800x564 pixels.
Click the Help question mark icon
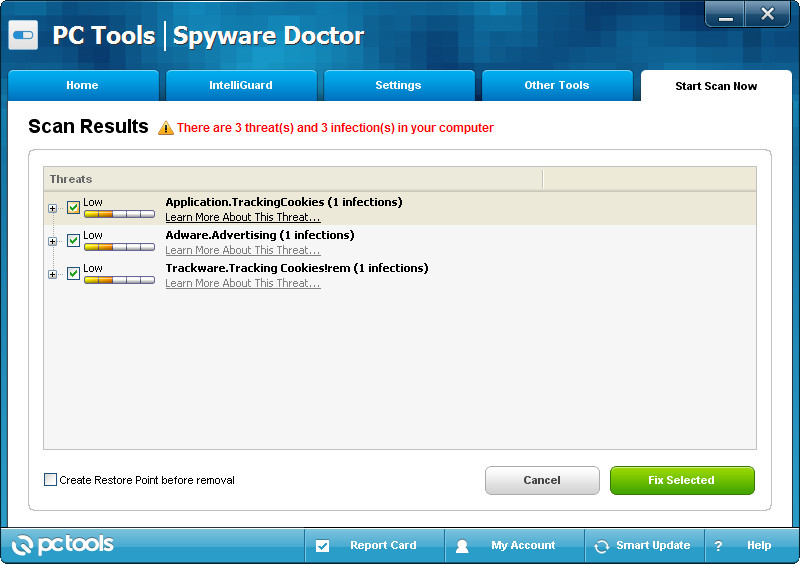click(718, 546)
